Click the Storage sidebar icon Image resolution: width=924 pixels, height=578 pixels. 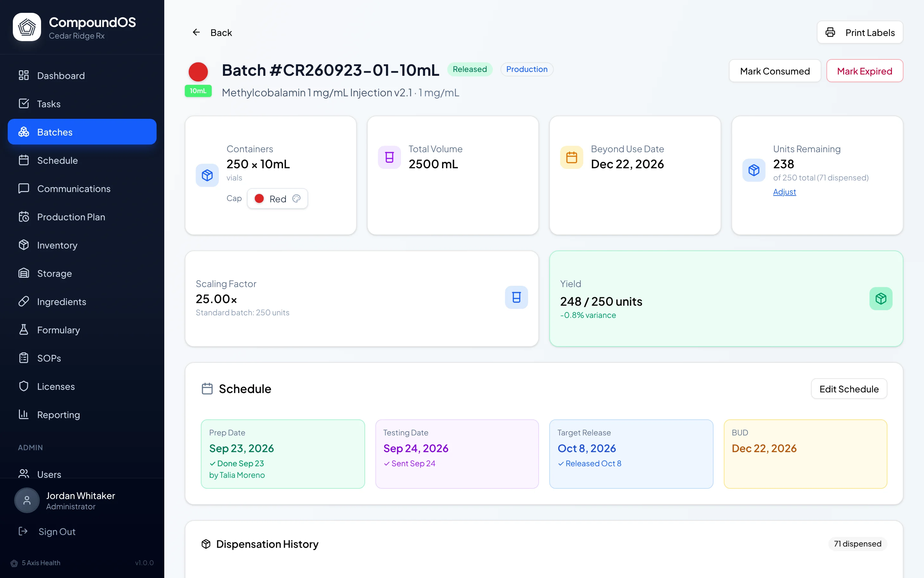pos(24,273)
